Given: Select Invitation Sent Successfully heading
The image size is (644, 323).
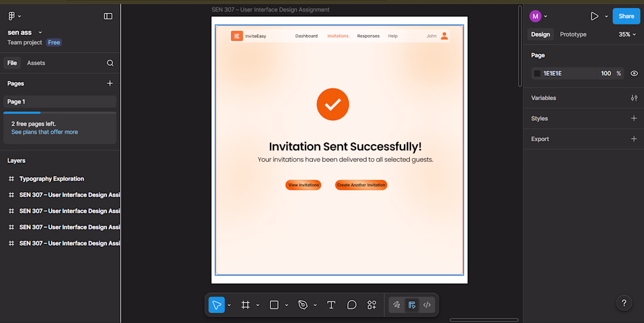Looking at the screenshot, I should click(345, 147).
